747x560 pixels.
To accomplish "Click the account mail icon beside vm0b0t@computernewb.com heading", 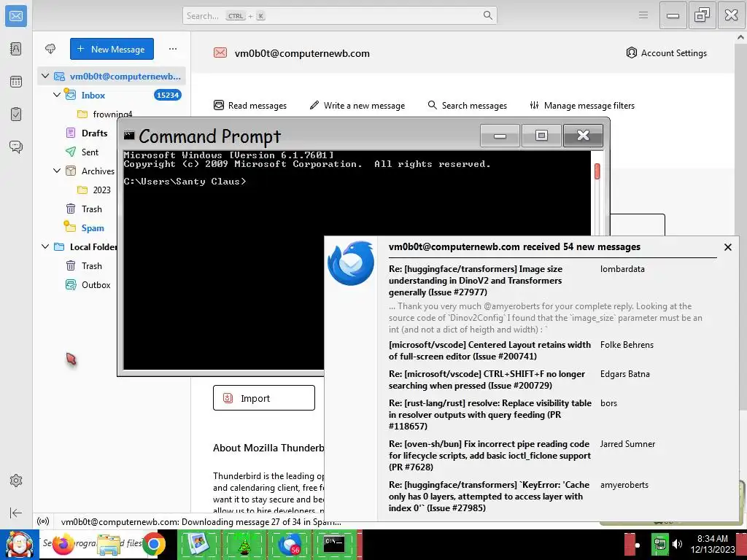I will tap(220, 52).
